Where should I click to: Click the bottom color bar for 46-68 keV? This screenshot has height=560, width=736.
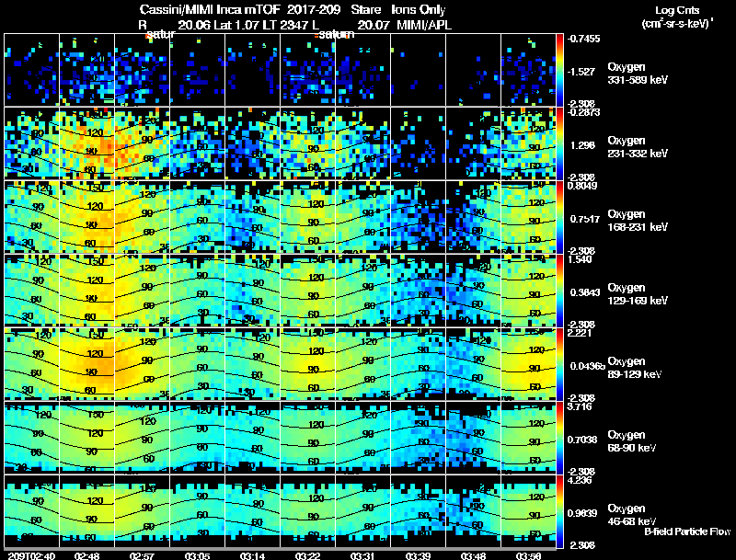[559, 511]
